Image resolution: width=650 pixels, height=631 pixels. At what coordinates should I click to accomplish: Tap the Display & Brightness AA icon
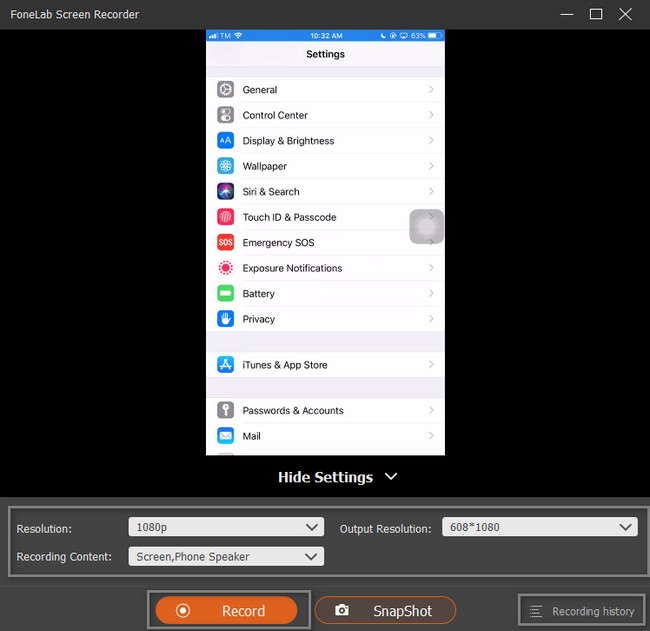[226, 141]
